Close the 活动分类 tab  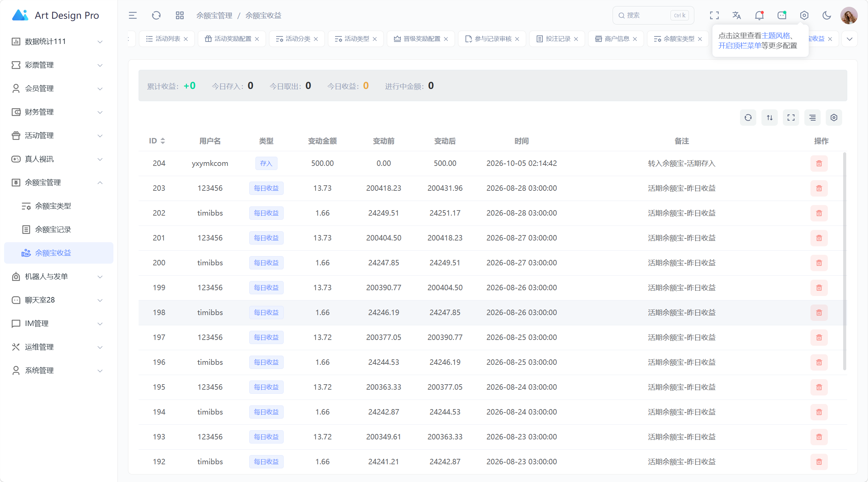point(316,39)
